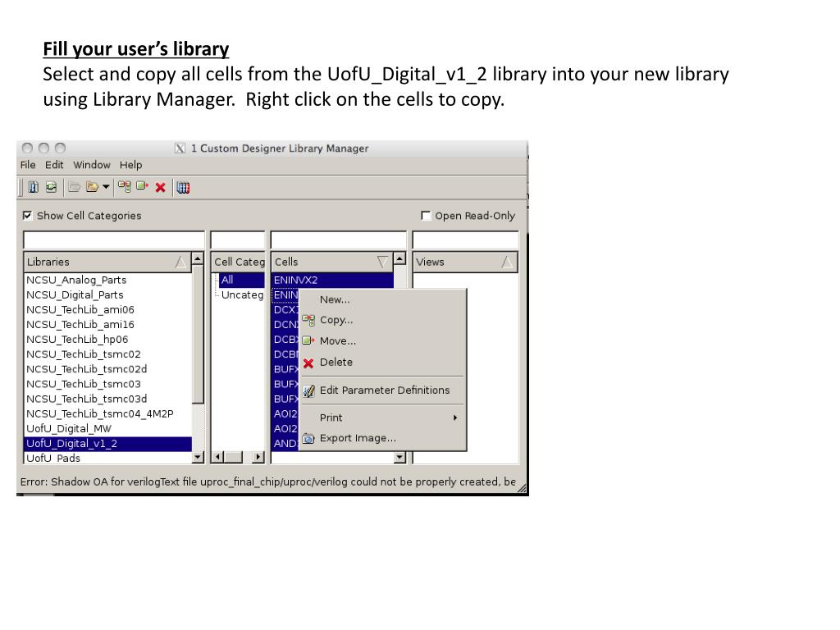Select the NCSU_TechLib_hp06 library
Screen dimensions: 840x630
coord(108,339)
